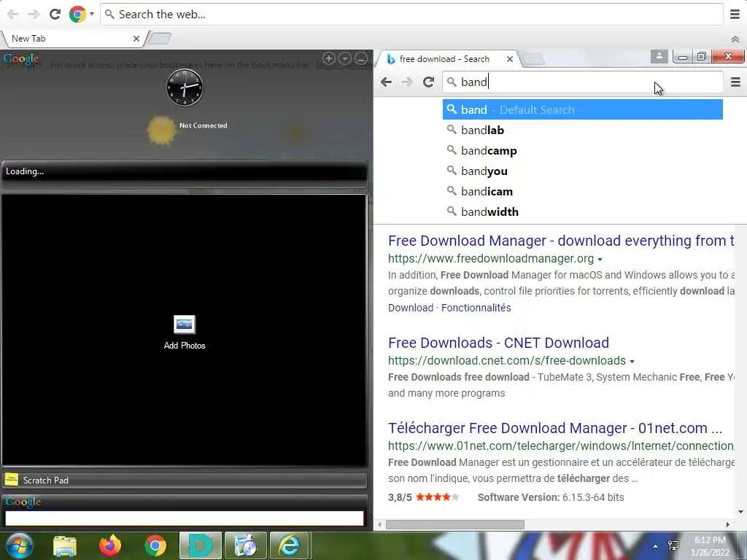This screenshot has width=747, height=560.
Task: Click the star rating for the 01net.com result
Action: pyautogui.click(x=438, y=497)
